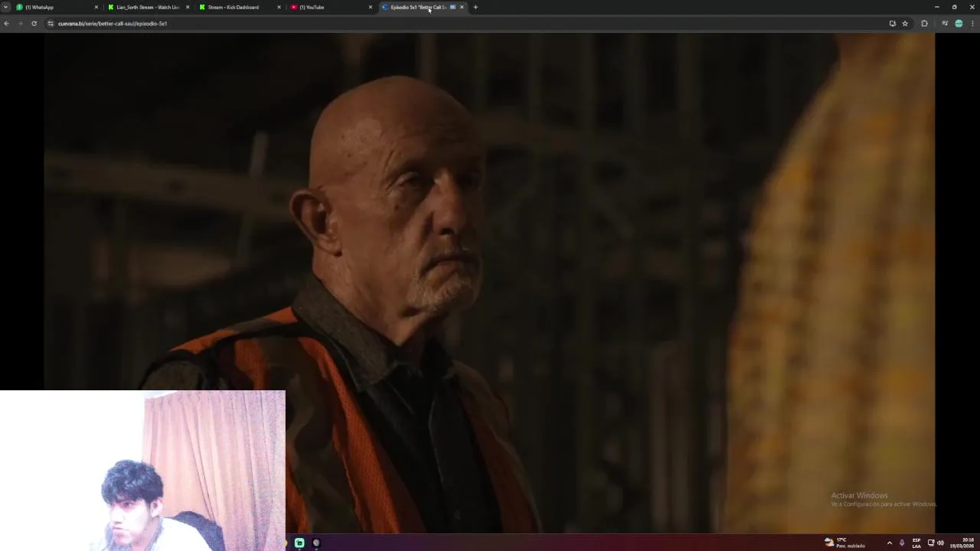
Task: Close the WhatsApp tab
Action: pyautogui.click(x=96, y=7)
